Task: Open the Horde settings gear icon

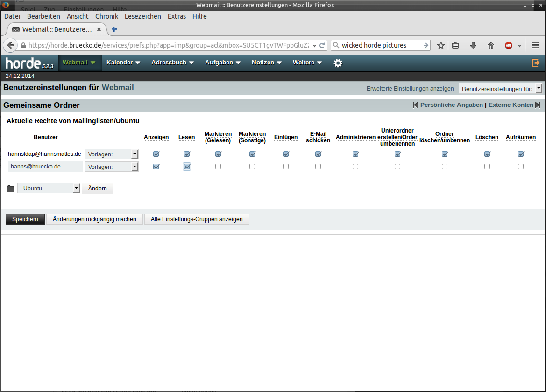Action: [338, 63]
